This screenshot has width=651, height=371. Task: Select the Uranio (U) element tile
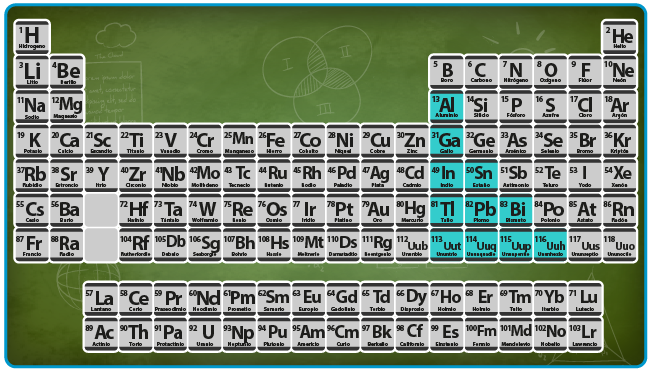[x=205, y=334]
